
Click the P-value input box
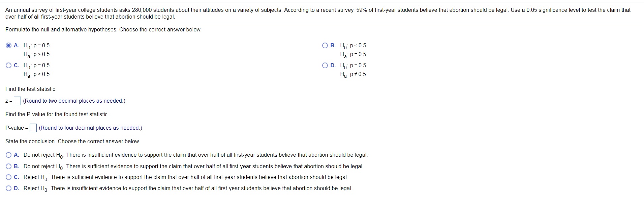coord(33,128)
